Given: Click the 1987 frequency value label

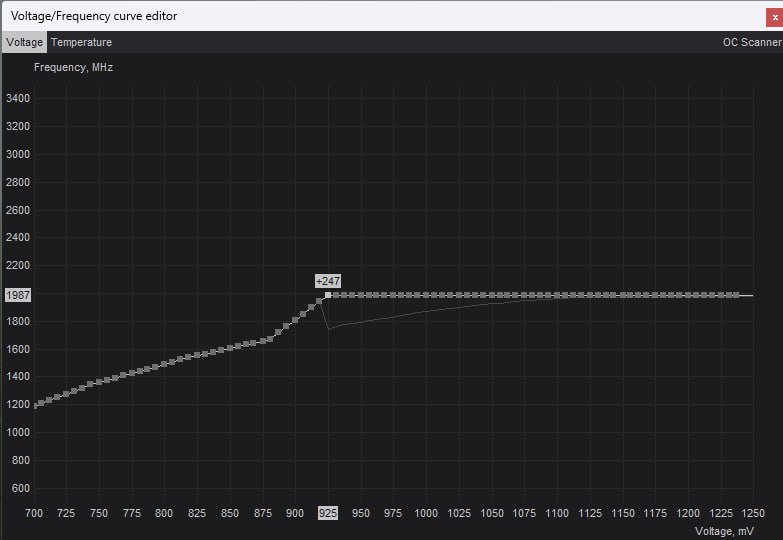Looking at the screenshot, I should click(x=18, y=295).
